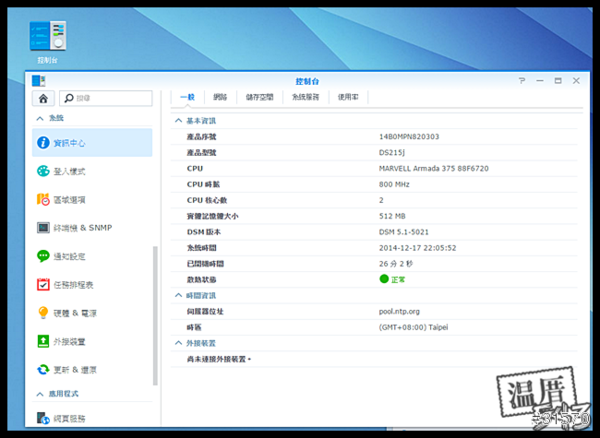This screenshot has width=600, height=438.
Task: Collapse the 系統 sidebar category
Action: click(x=42, y=118)
